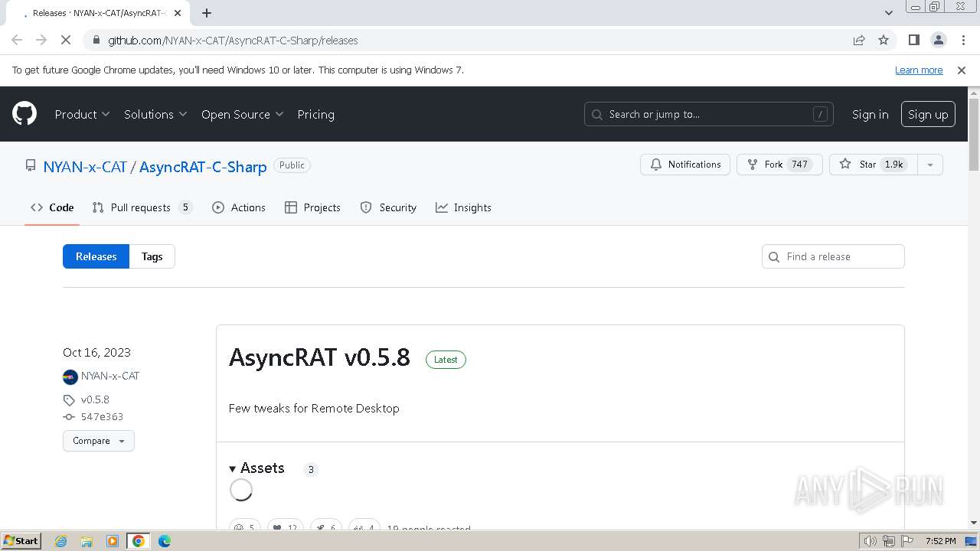Click the volume speaker tray icon
Screen dimensions: 980x551
pyautogui.click(x=870, y=541)
